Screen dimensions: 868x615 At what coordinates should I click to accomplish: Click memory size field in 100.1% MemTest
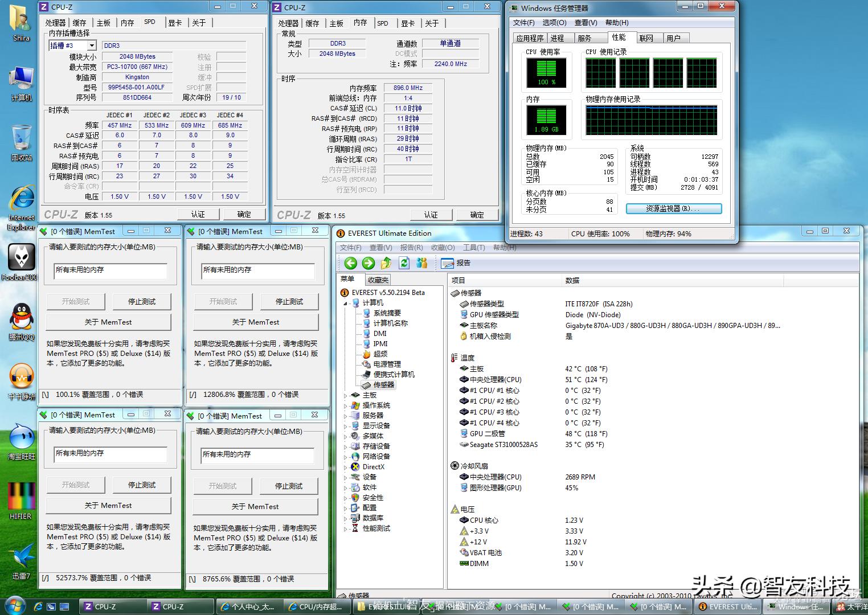click(110, 270)
